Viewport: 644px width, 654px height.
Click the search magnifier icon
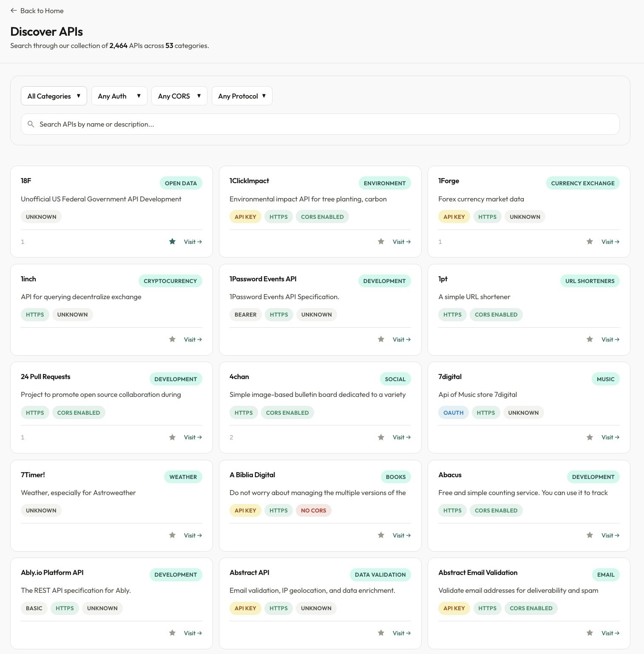[x=31, y=124]
